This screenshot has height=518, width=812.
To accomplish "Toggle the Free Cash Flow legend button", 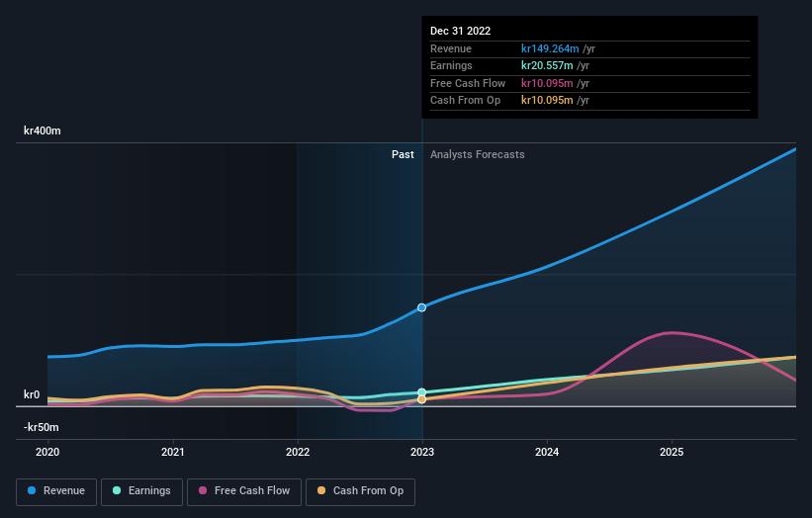I will [x=244, y=491].
